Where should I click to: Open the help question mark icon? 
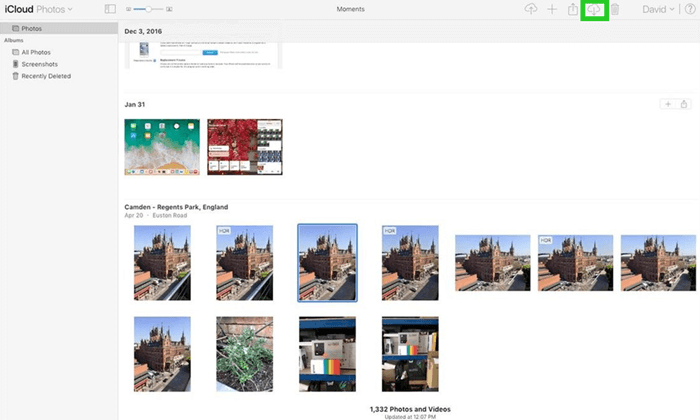point(689,9)
